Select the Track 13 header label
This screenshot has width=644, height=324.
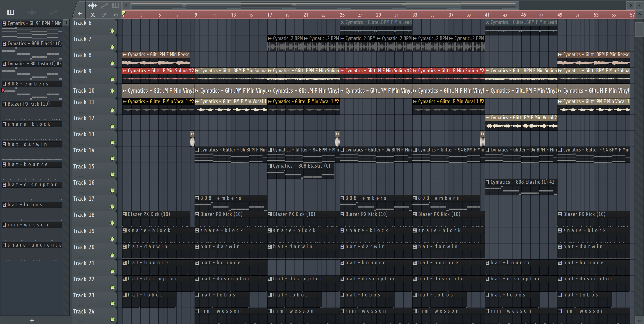pos(84,134)
